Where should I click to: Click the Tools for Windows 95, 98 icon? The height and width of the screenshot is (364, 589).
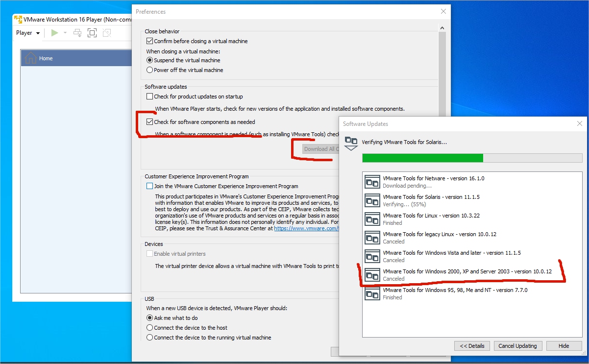372,293
